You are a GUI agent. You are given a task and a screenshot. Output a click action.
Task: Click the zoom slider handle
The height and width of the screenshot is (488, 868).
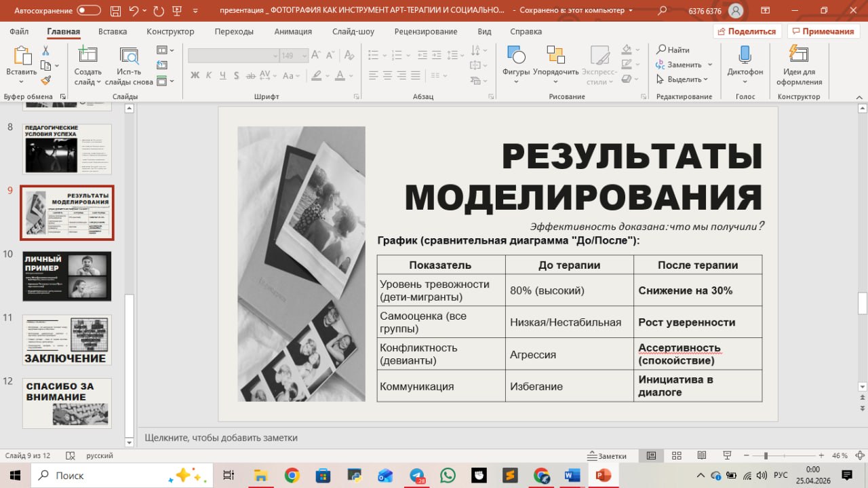point(766,455)
